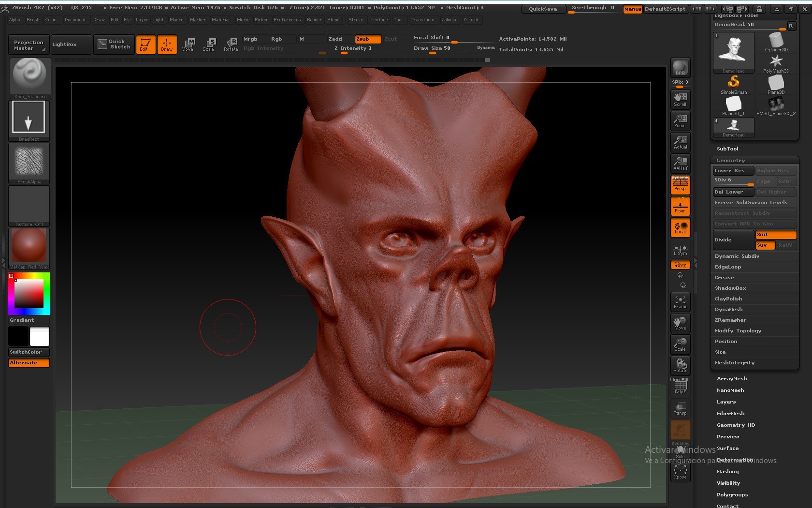The image size is (812, 508).
Task: Select the Dam_Standard brush
Action: [x=29, y=76]
